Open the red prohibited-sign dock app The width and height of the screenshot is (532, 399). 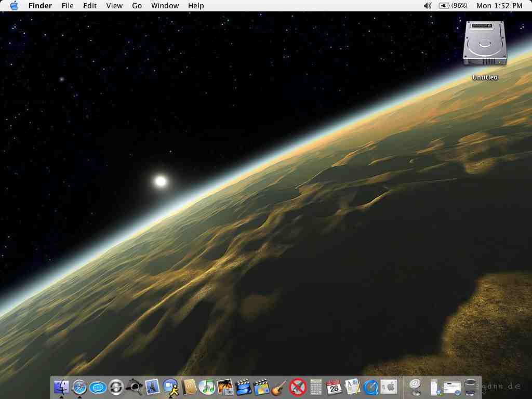coord(298,387)
